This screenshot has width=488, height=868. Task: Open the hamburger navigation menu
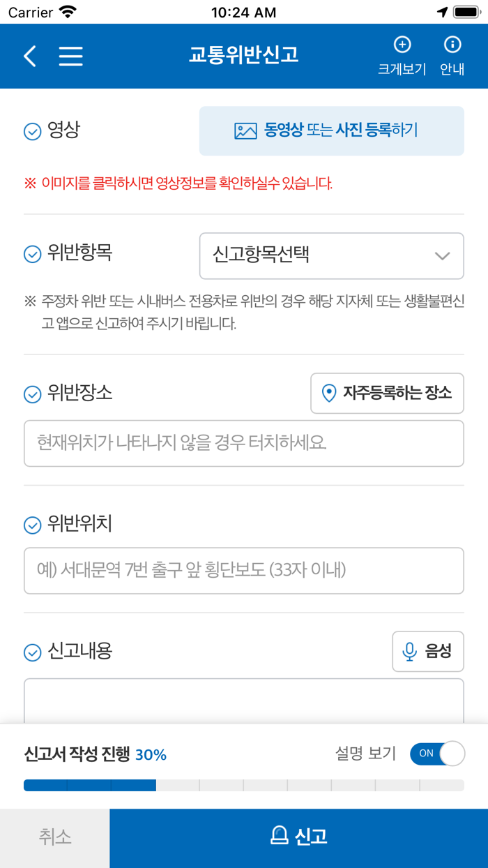(70, 57)
